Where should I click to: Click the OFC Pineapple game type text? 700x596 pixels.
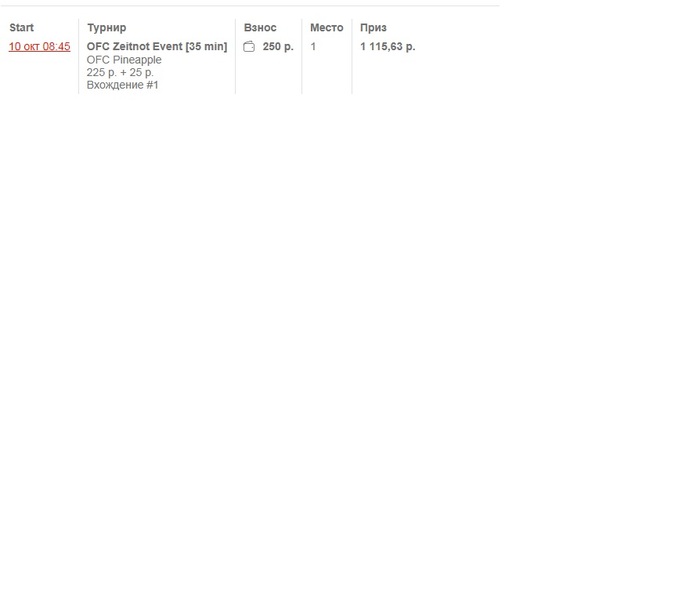(x=124, y=60)
